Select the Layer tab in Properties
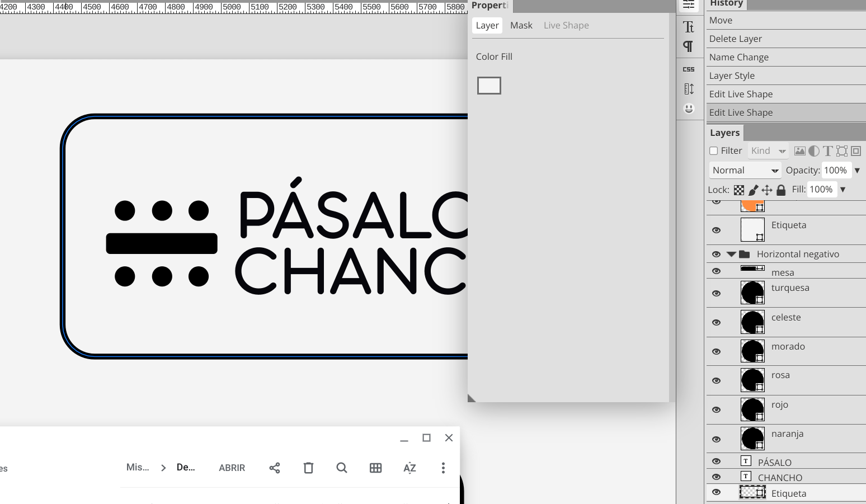The height and width of the screenshot is (504, 866). [x=487, y=25]
